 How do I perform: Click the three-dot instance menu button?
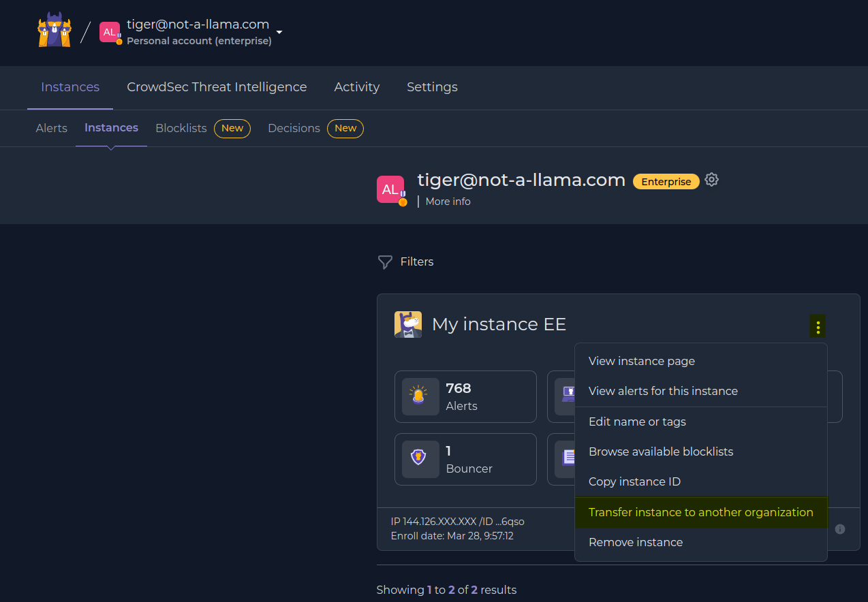(x=818, y=326)
